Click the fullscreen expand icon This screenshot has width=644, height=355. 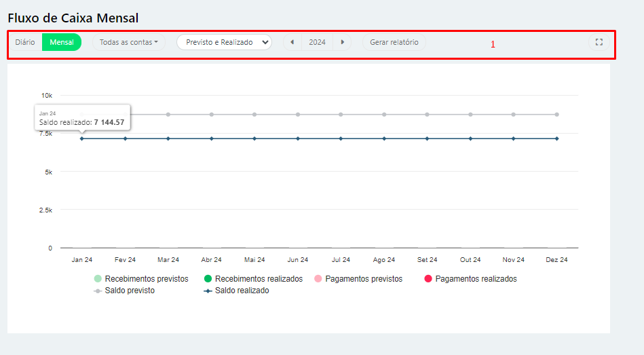click(599, 42)
